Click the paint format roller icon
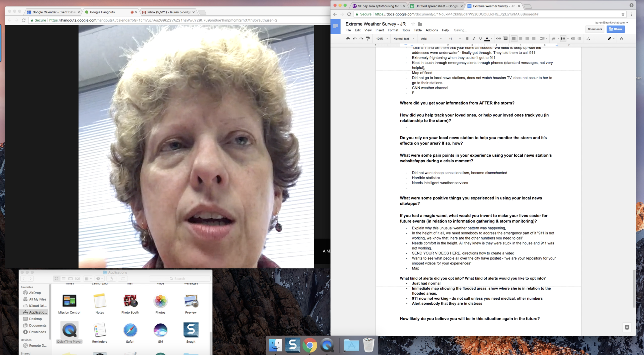Screen dimensions: 644x355 click(368, 39)
